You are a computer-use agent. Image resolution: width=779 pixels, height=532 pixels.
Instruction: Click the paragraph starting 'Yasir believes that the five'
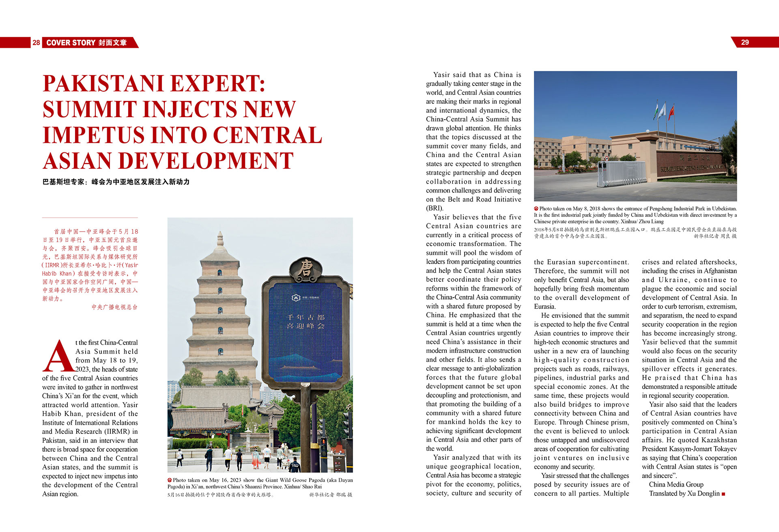point(473,333)
